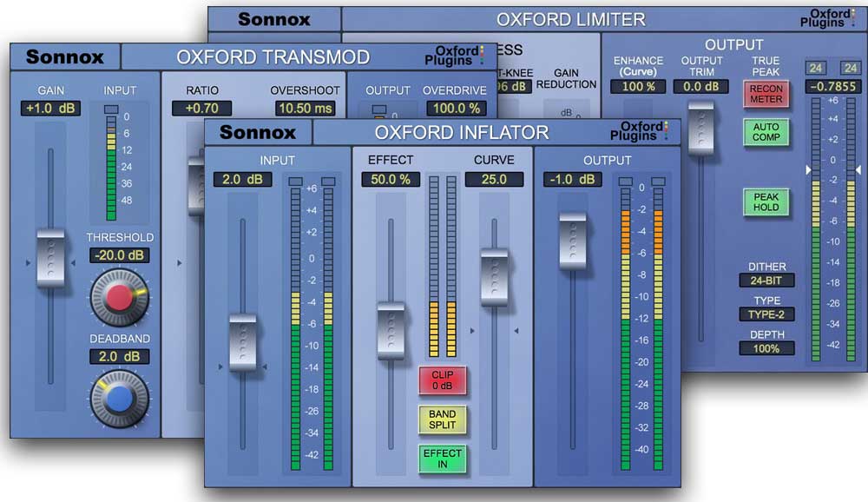The height and width of the screenshot is (502, 868).
Task: Click the RATIO label in Transmod
Action: [202, 90]
